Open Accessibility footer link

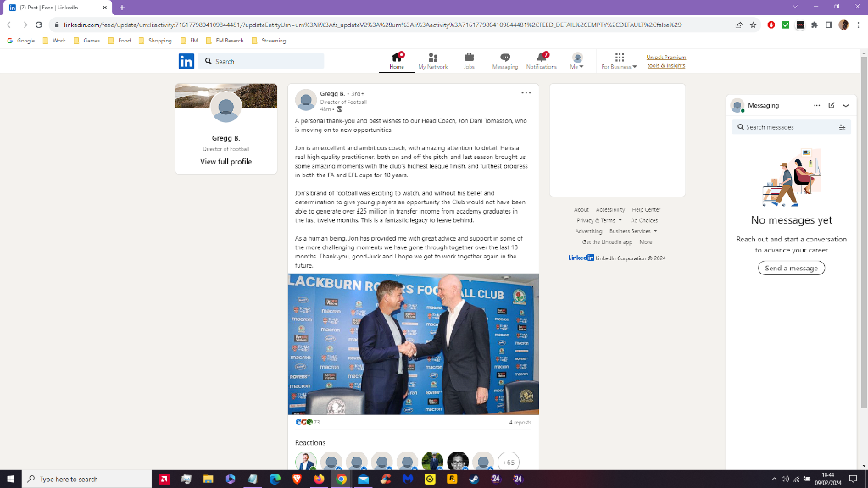(x=610, y=210)
